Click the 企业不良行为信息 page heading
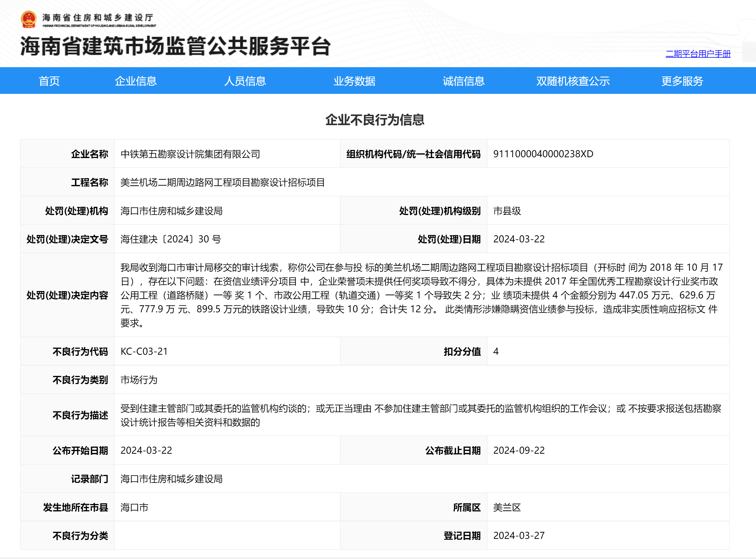The height and width of the screenshot is (559, 756). click(375, 120)
